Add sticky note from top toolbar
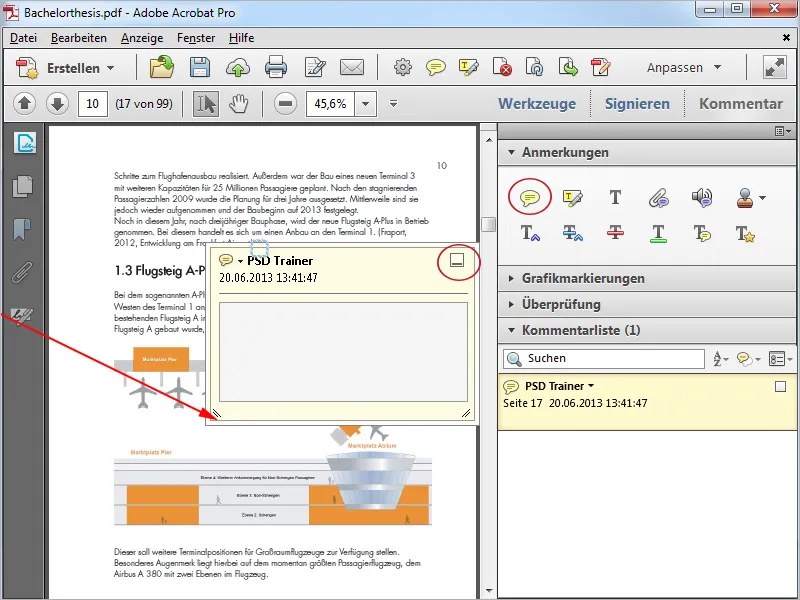The height and width of the screenshot is (600, 800). pos(436,67)
